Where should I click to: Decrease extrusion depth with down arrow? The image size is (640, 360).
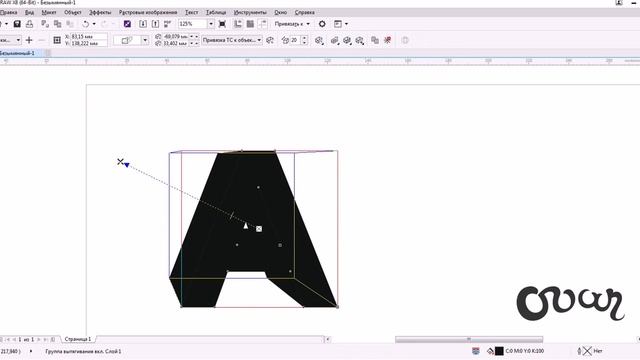pyautogui.click(x=304, y=42)
